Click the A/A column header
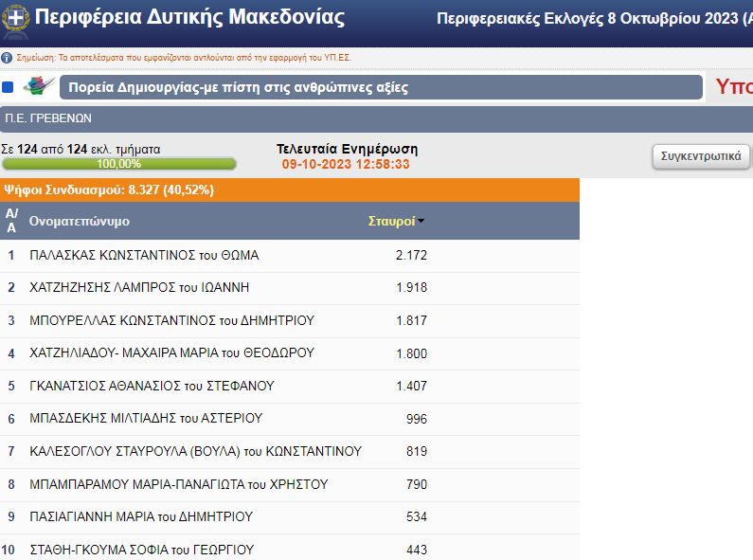 coord(11,221)
